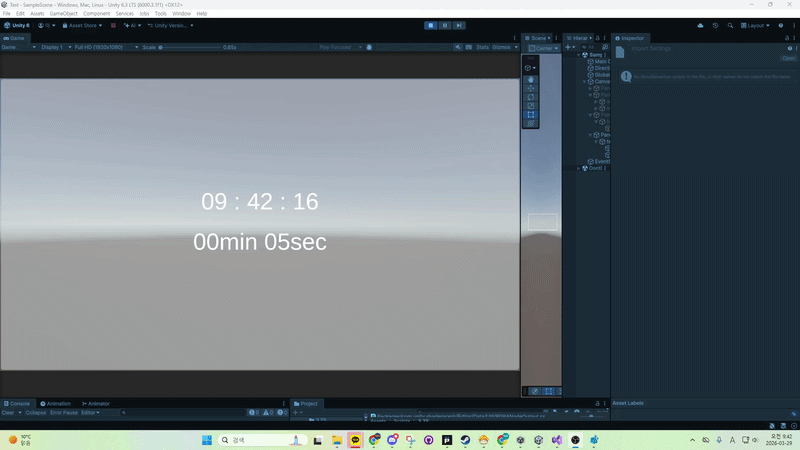Viewport: 800px width, 450px height.
Task: Click the Pause button in play controls
Action: pyautogui.click(x=445, y=26)
